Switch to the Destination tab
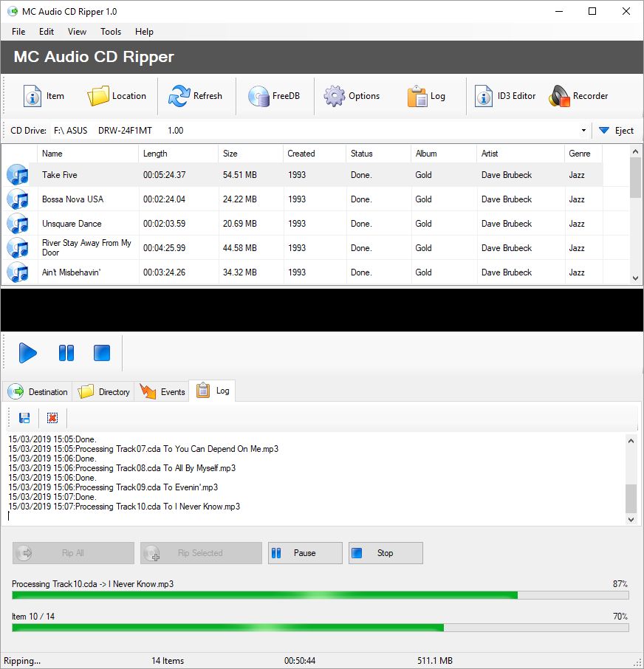This screenshot has width=644, height=669. coord(38,391)
